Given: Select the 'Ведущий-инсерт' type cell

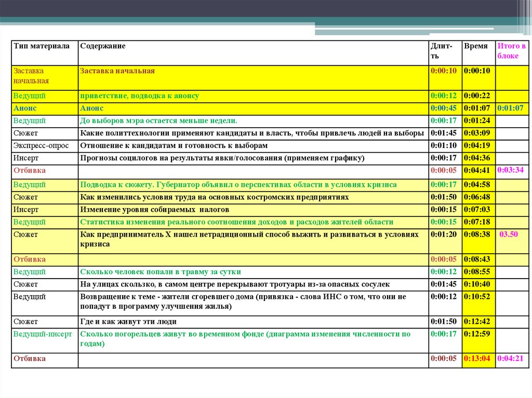Looking at the screenshot, I should (x=43, y=334).
